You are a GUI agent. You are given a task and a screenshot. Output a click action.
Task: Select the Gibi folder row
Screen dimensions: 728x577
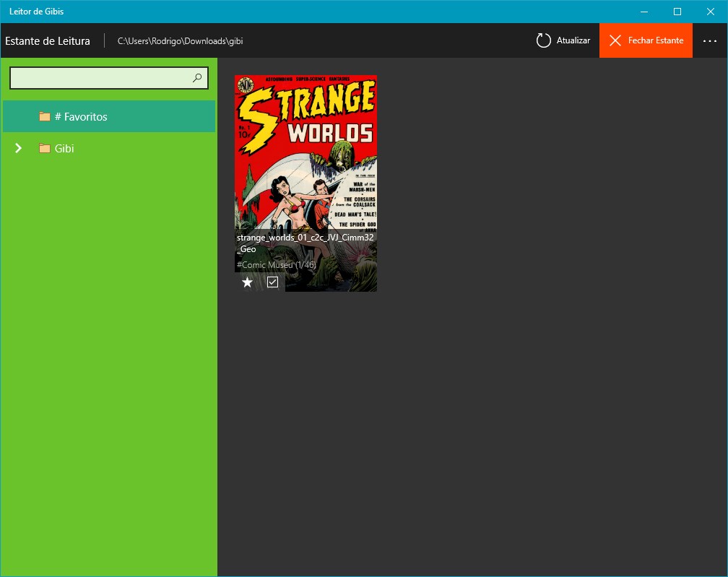pos(109,148)
